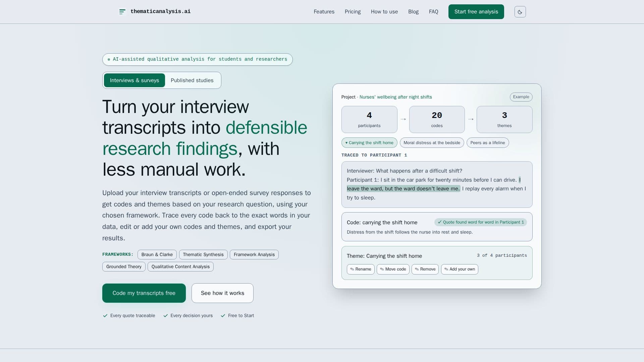
Task: Jump to the FAQ section
Action: (x=433, y=12)
